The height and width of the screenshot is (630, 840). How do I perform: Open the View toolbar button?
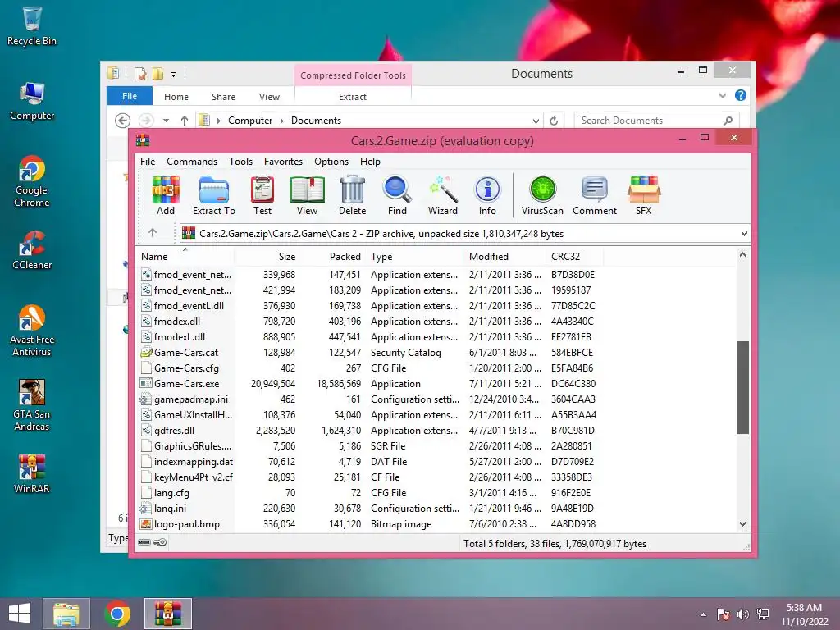[x=307, y=195]
